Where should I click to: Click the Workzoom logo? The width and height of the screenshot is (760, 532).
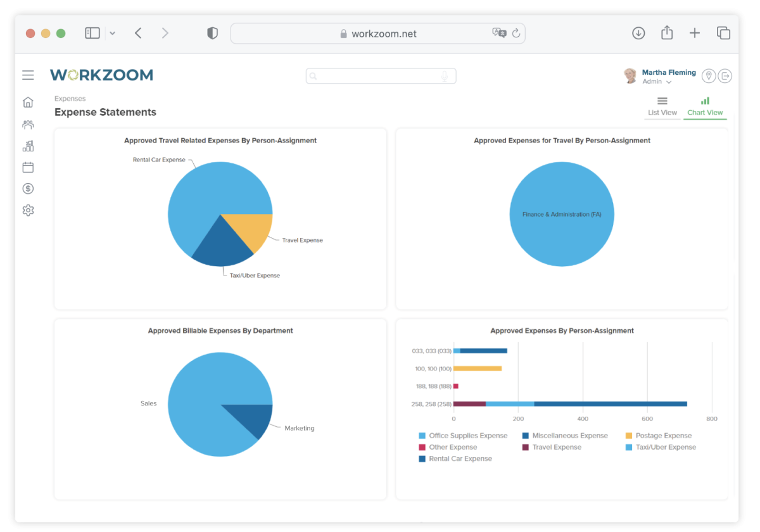point(101,75)
